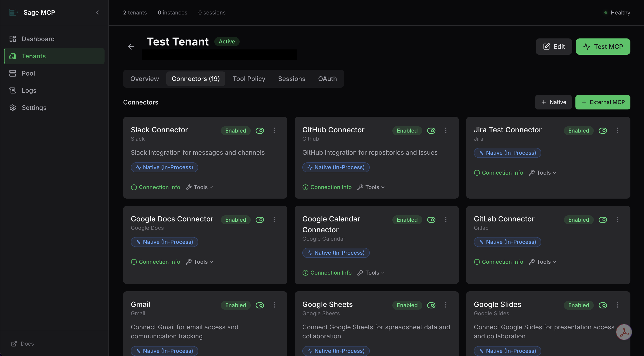Click Google Docs' Native (In-Process) badge
This screenshot has width=644, height=356.
click(x=164, y=242)
